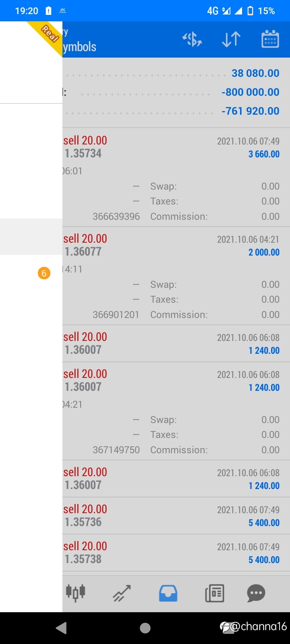Select the History inbox tab icon

(x=168, y=593)
